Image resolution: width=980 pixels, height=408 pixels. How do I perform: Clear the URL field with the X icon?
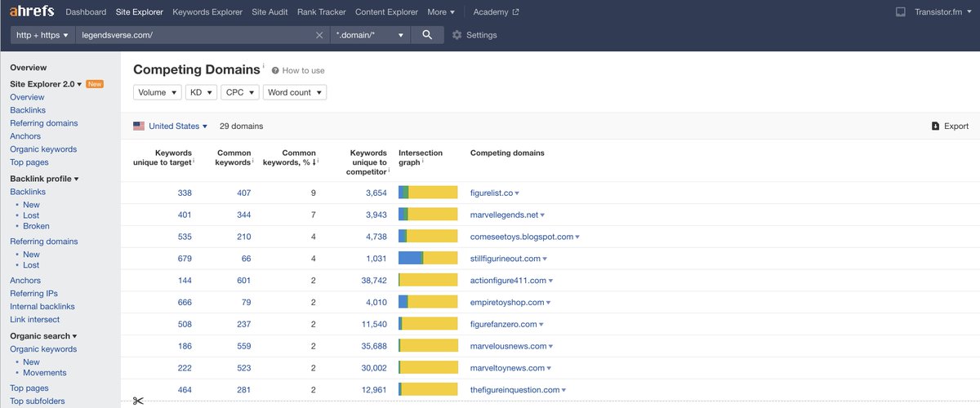point(319,35)
